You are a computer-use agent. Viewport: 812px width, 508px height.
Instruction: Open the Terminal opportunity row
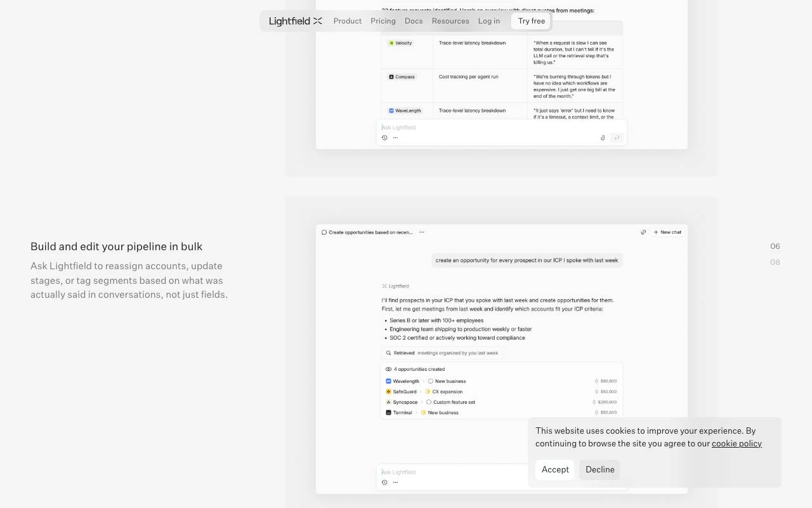point(501,413)
